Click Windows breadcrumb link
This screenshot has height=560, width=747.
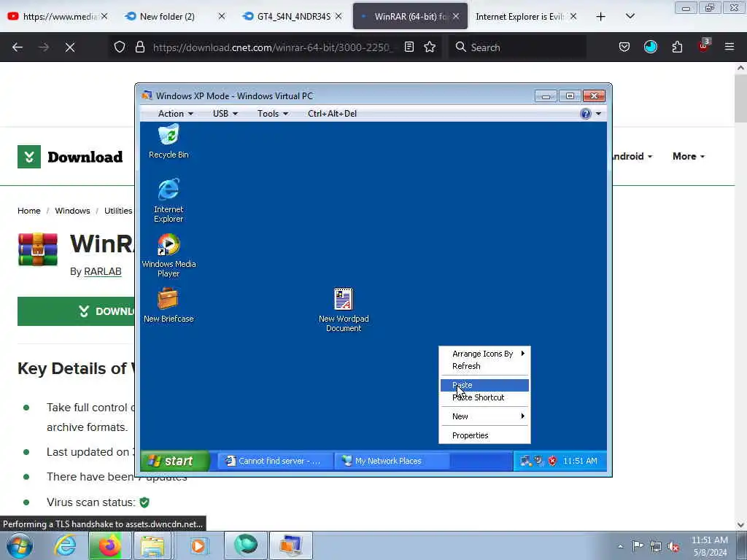click(x=72, y=211)
